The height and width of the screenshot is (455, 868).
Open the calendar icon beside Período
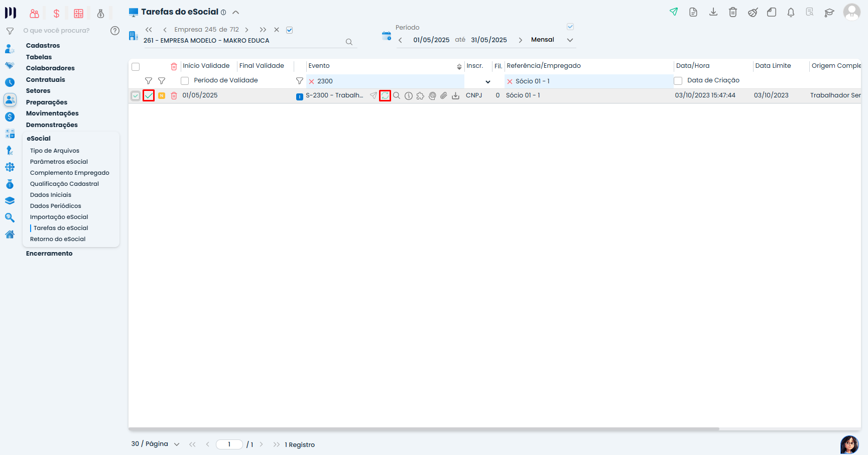click(x=387, y=36)
